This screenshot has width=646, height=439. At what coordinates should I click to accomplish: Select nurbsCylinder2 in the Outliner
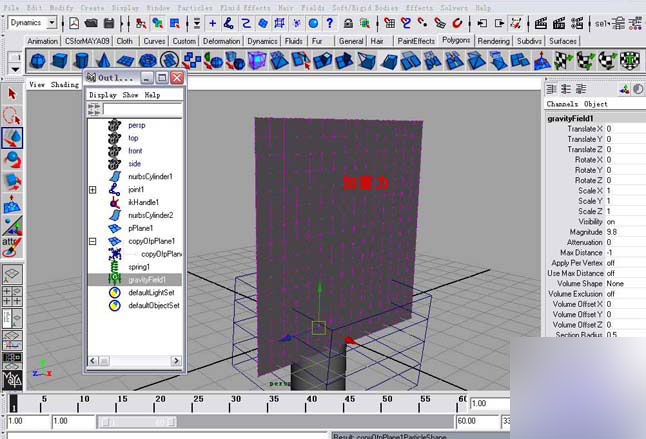pos(151,215)
